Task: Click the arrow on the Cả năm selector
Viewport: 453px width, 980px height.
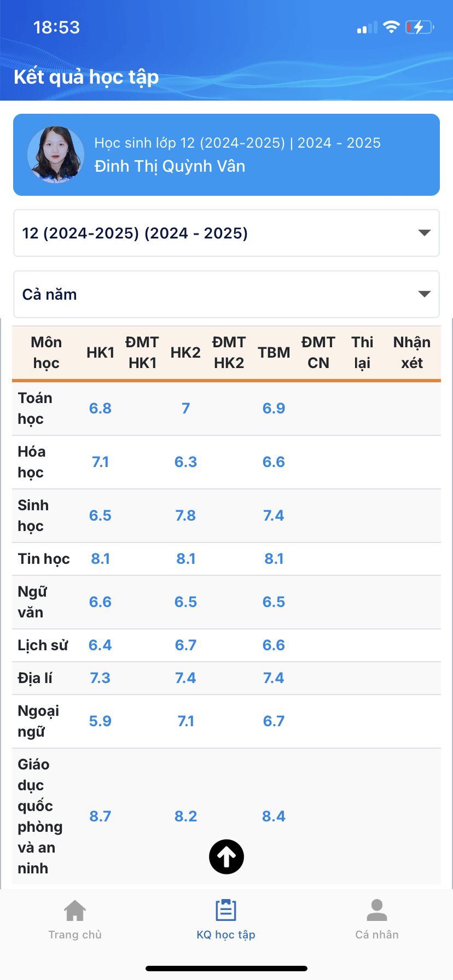Action: click(x=424, y=294)
